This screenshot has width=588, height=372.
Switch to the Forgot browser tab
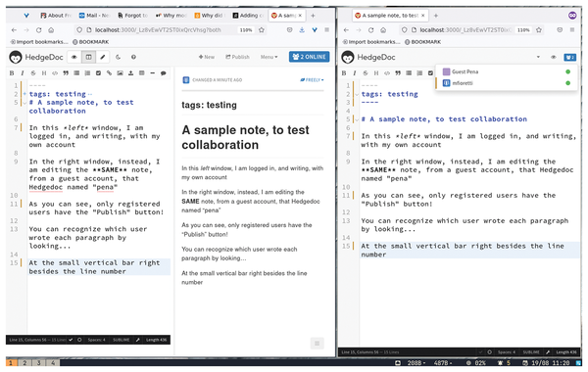click(132, 16)
